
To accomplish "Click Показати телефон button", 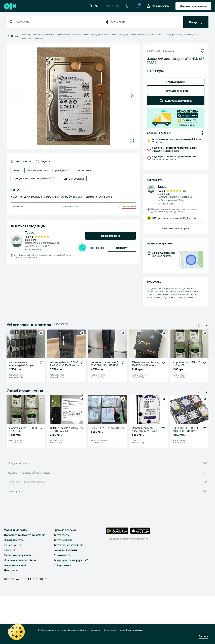I will 176,91.
